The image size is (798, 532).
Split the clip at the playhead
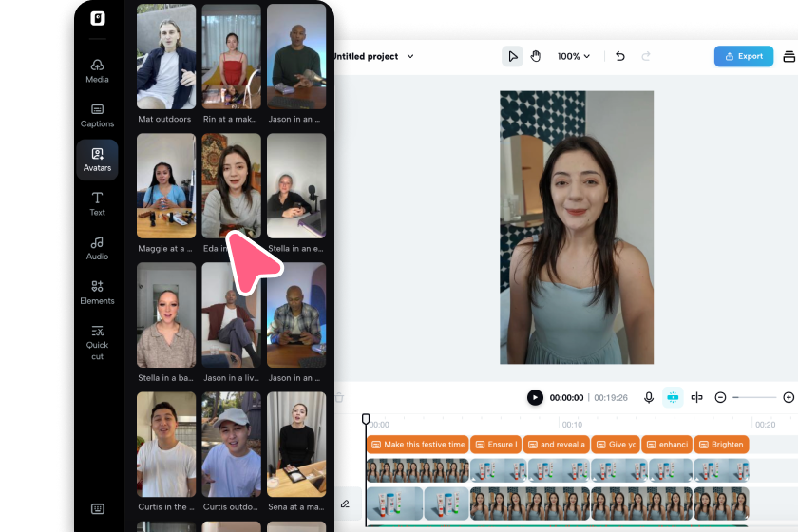[696, 398]
